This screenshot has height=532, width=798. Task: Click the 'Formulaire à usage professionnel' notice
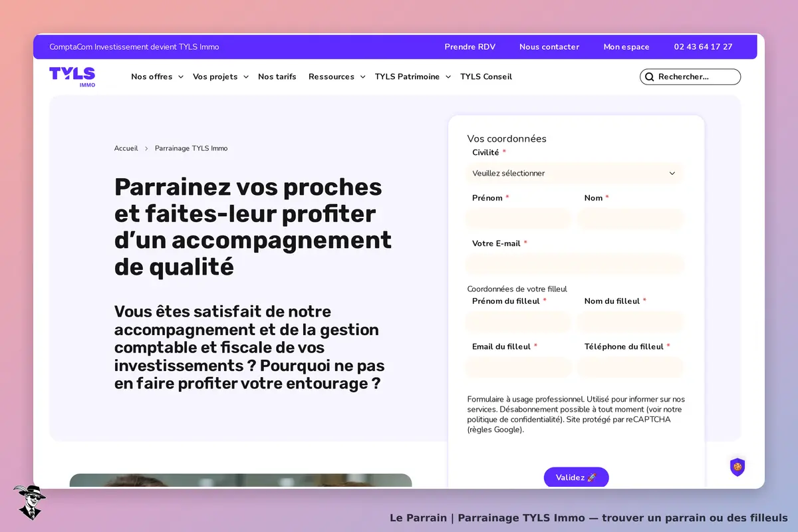(576, 414)
